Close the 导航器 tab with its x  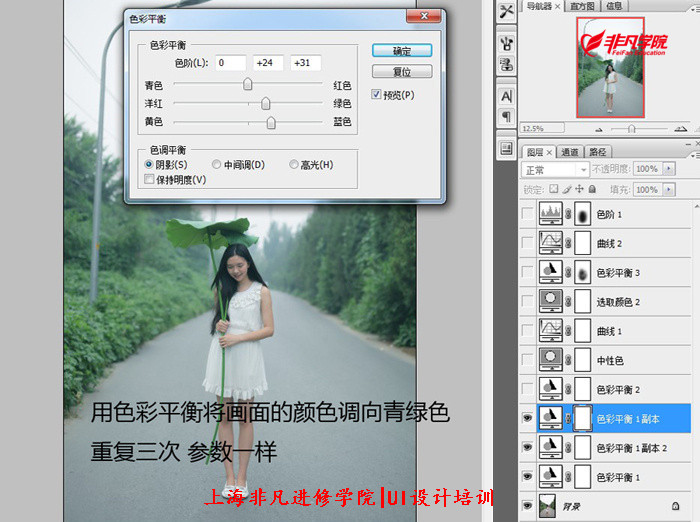point(558,7)
